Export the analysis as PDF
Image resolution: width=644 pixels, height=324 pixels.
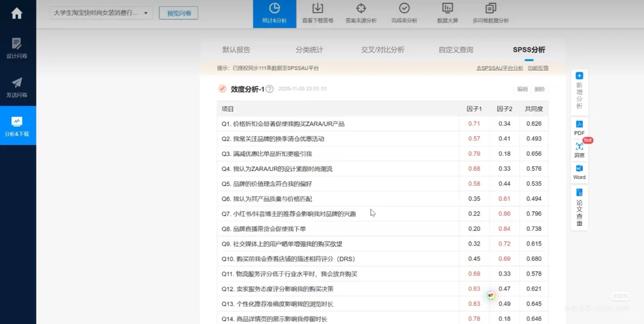[579, 128]
